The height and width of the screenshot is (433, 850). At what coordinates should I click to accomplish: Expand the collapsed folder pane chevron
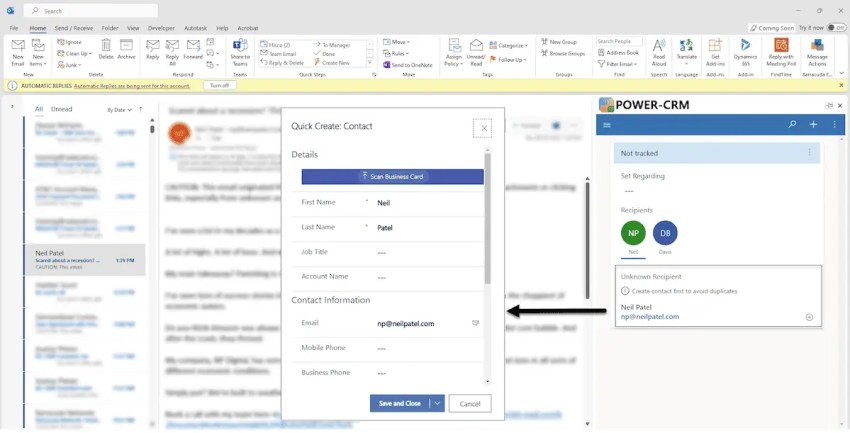[12, 106]
